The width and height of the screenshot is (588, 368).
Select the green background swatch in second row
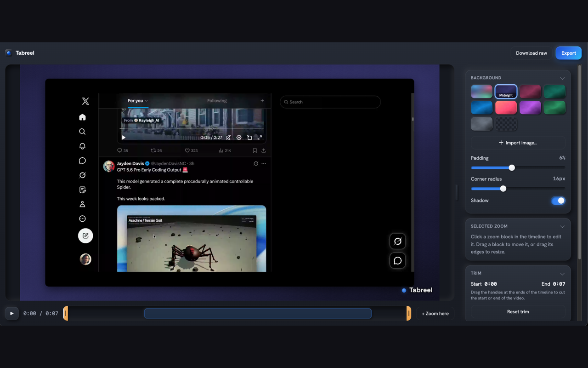point(554,108)
